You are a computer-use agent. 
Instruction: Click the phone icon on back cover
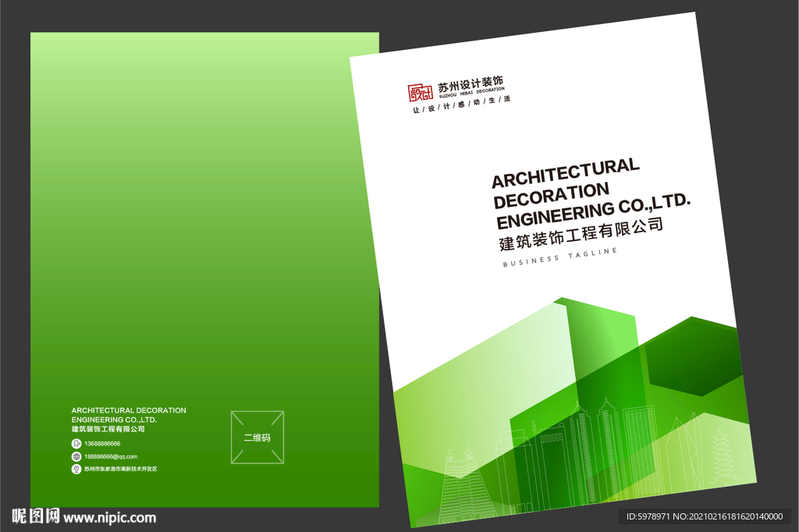[x=76, y=444]
